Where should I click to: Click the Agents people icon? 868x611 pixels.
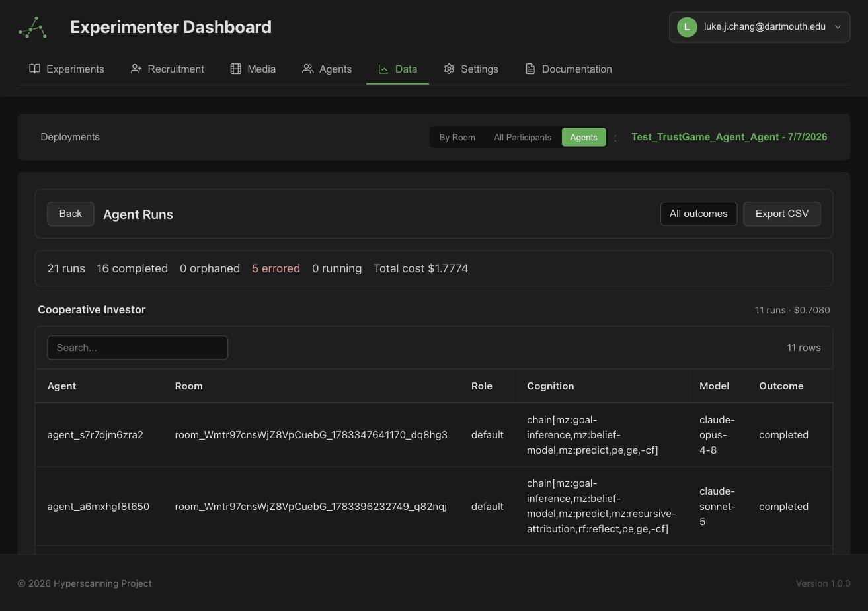click(x=307, y=69)
